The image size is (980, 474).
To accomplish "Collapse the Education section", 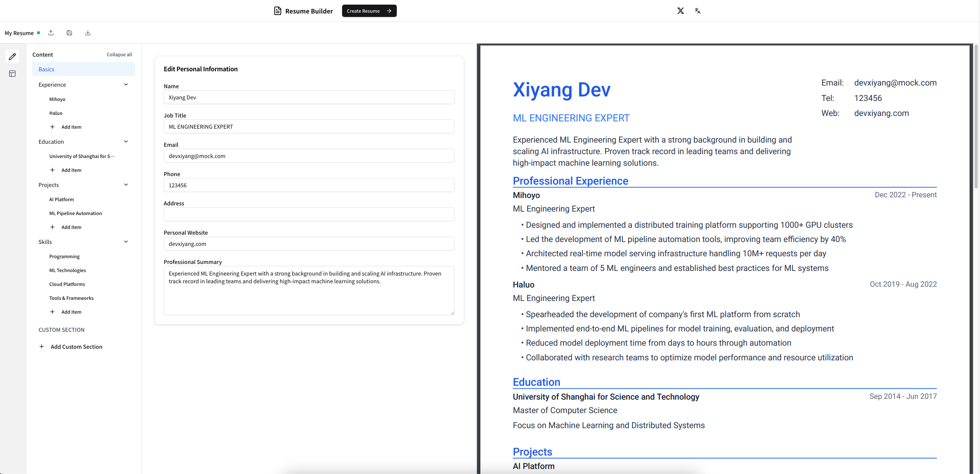I will [x=126, y=141].
